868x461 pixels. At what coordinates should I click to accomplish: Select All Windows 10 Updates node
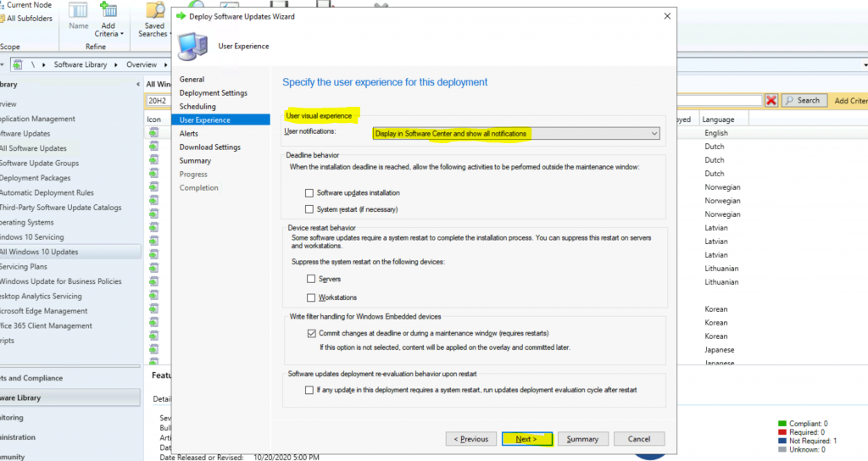tap(39, 252)
